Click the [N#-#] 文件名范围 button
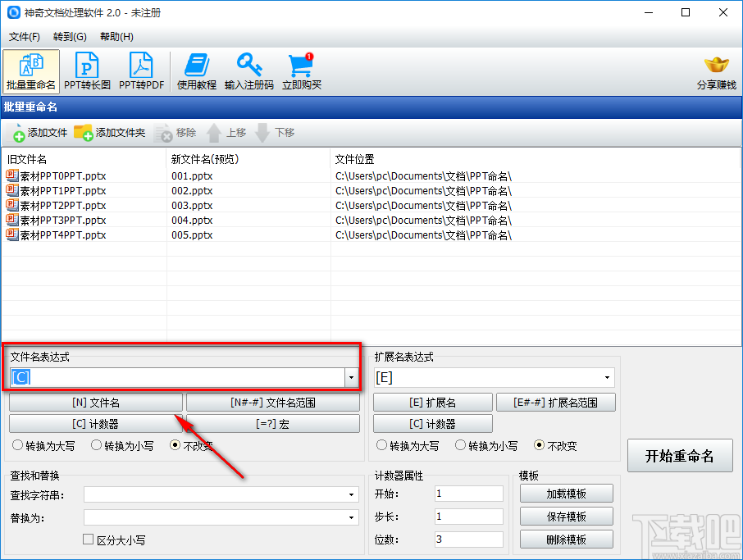 tap(273, 403)
